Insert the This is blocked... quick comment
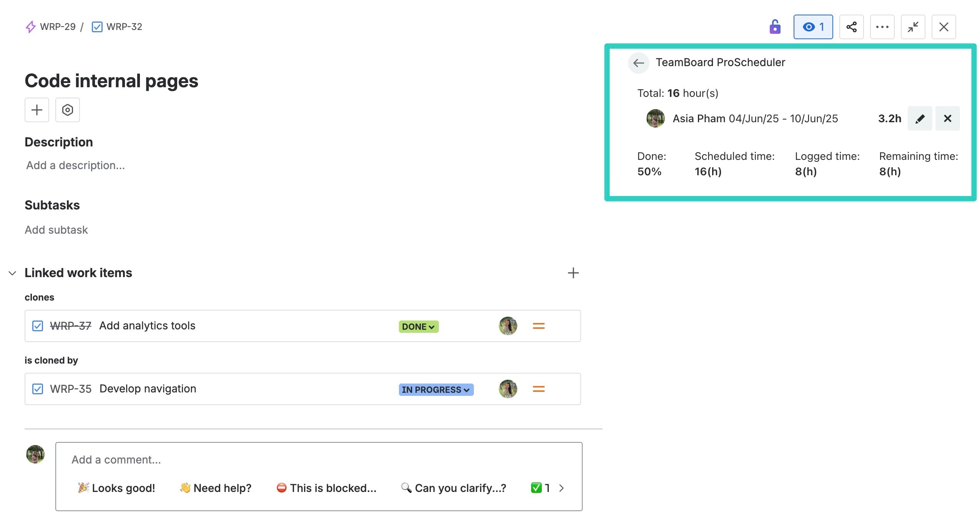Screen dimensions: 980x515 point(327,488)
